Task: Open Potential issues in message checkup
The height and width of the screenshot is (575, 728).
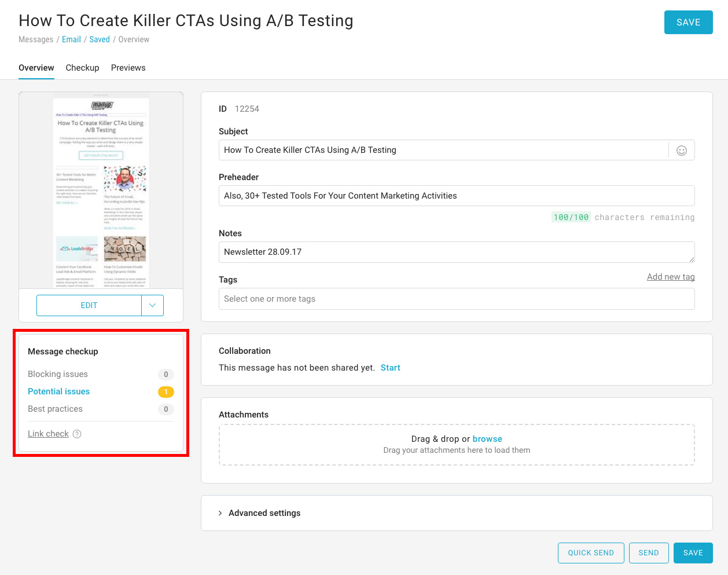Action: tap(59, 391)
